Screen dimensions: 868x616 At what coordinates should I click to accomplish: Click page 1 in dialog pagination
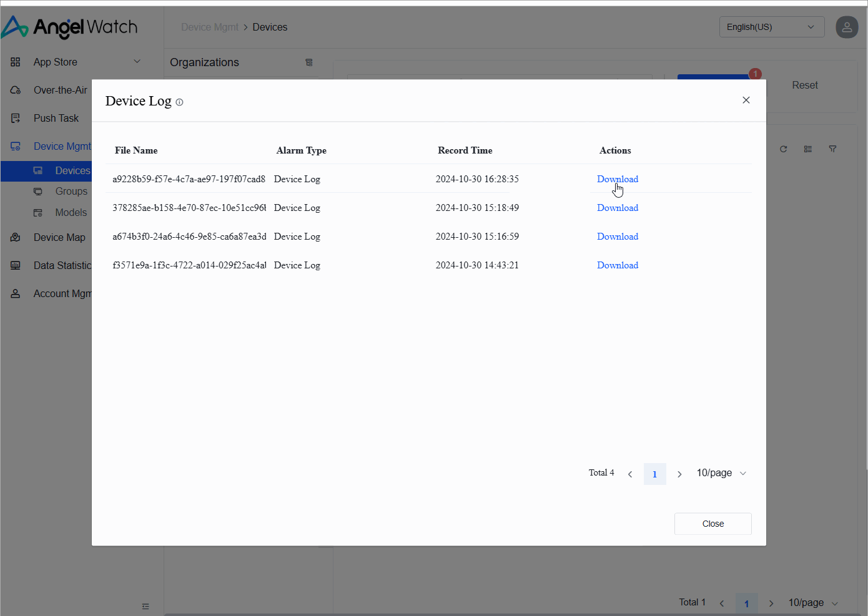[x=654, y=474]
